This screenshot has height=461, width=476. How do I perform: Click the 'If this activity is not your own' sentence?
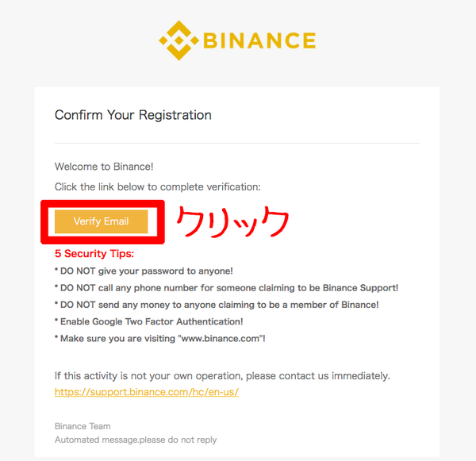click(222, 376)
